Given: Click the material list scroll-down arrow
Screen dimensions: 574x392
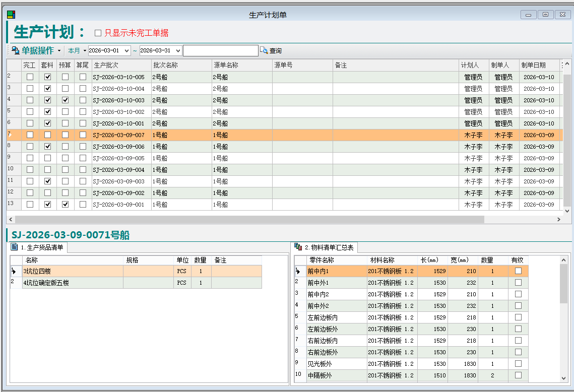Looking at the screenshot, I should (x=563, y=377).
